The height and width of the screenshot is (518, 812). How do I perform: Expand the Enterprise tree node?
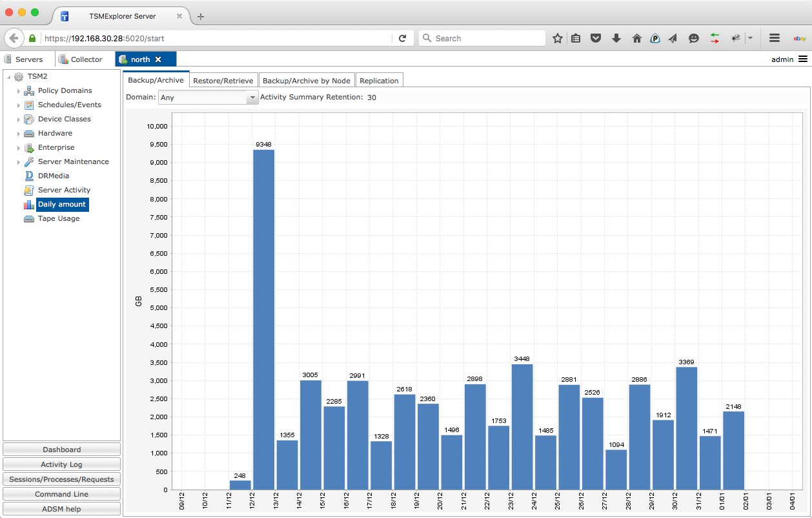pyautogui.click(x=19, y=148)
